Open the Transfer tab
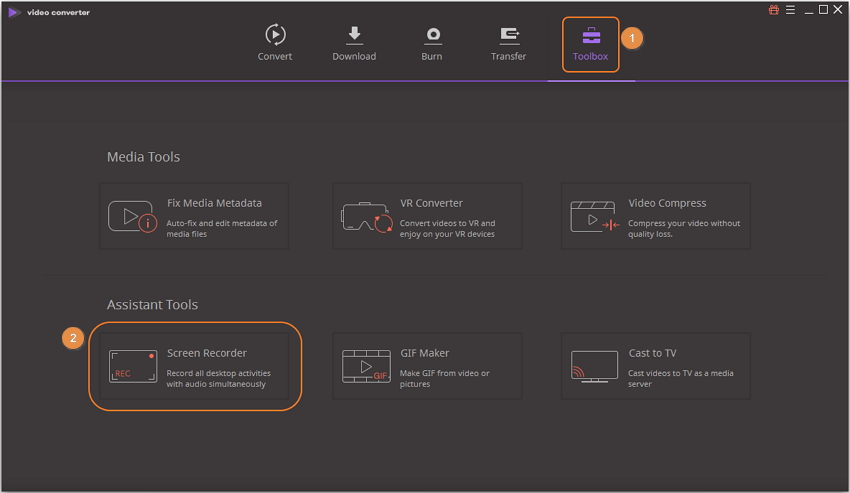Image resolution: width=850 pixels, height=493 pixels. click(x=508, y=43)
